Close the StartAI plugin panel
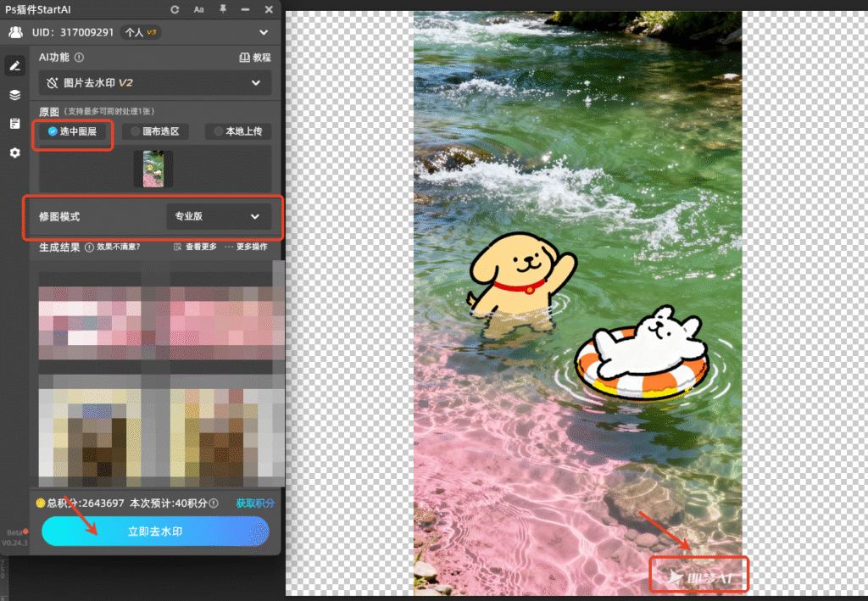Viewport: 868px width, 601px height. coord(269,9)
